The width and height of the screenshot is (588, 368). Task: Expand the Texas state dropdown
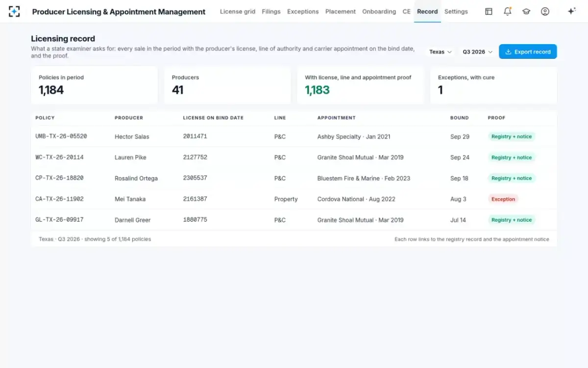click(x=441, y=52)
